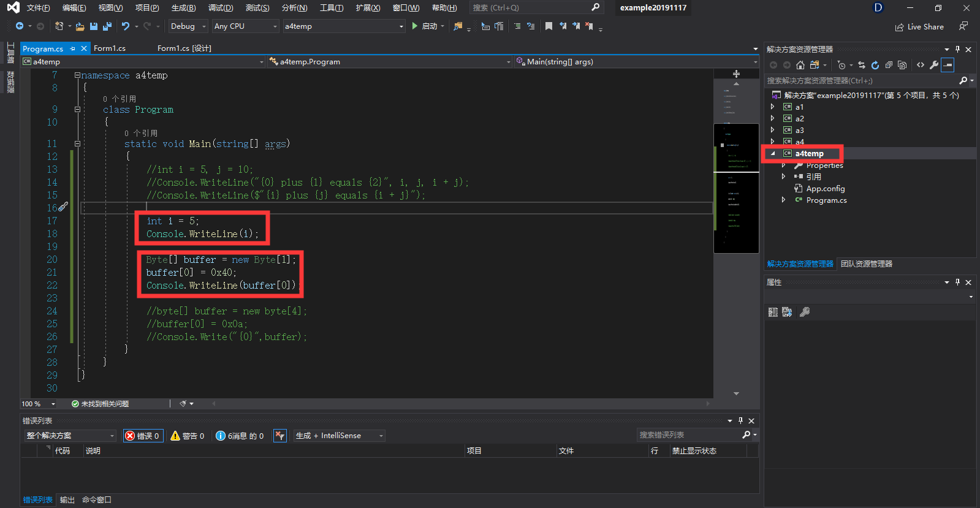
Task: Switch solution and folder views in Solution Explorer
Action: coord(815,65)
